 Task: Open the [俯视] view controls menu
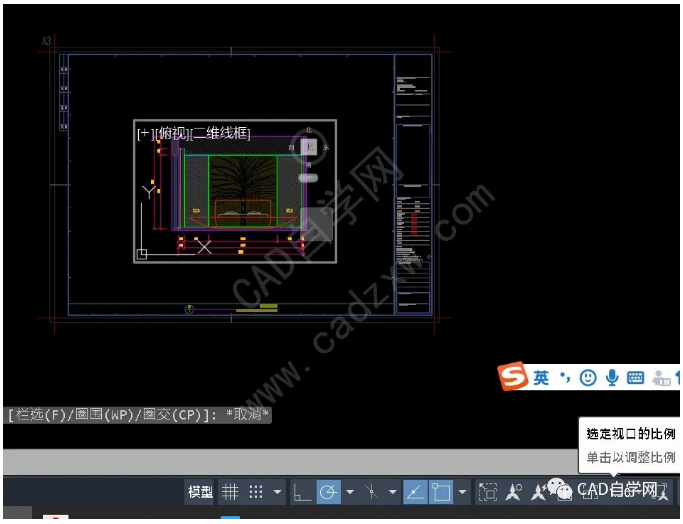[x=173, y=133]
